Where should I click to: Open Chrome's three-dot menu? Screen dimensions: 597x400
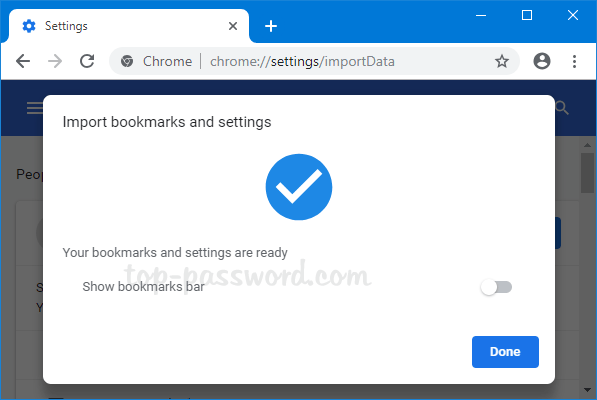coord(574,61)
